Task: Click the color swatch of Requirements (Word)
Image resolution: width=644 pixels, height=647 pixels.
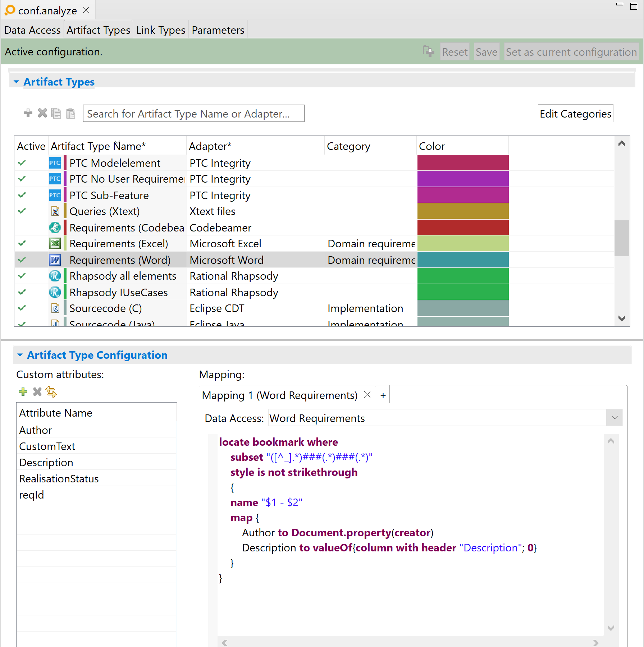Action: click(463, 260)
